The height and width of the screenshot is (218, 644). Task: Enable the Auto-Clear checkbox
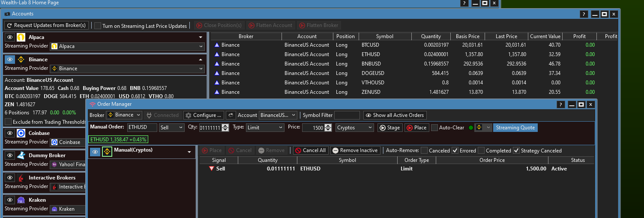434,128
